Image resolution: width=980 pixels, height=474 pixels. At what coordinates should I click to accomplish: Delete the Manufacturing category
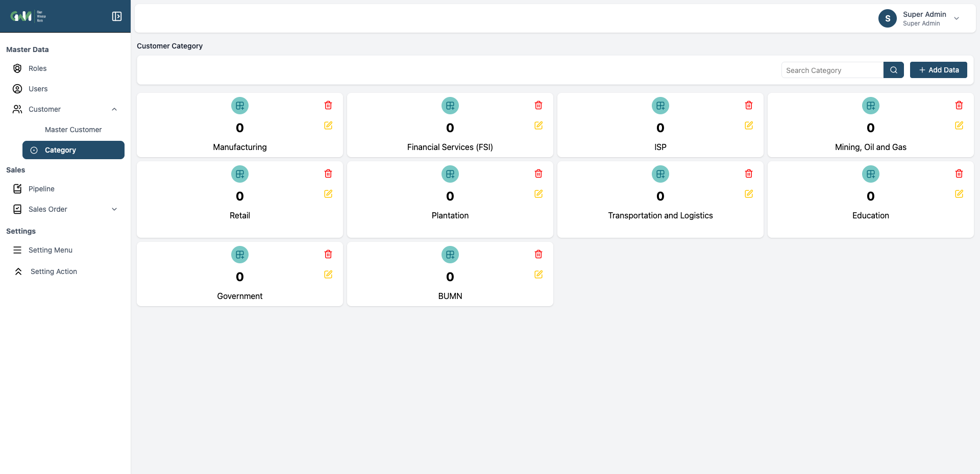coord(328,105)
